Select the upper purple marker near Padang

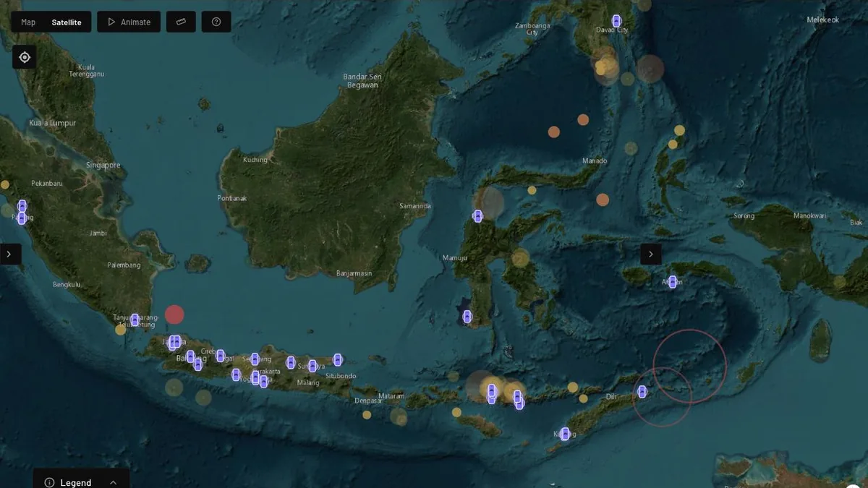tap(22, 206)
